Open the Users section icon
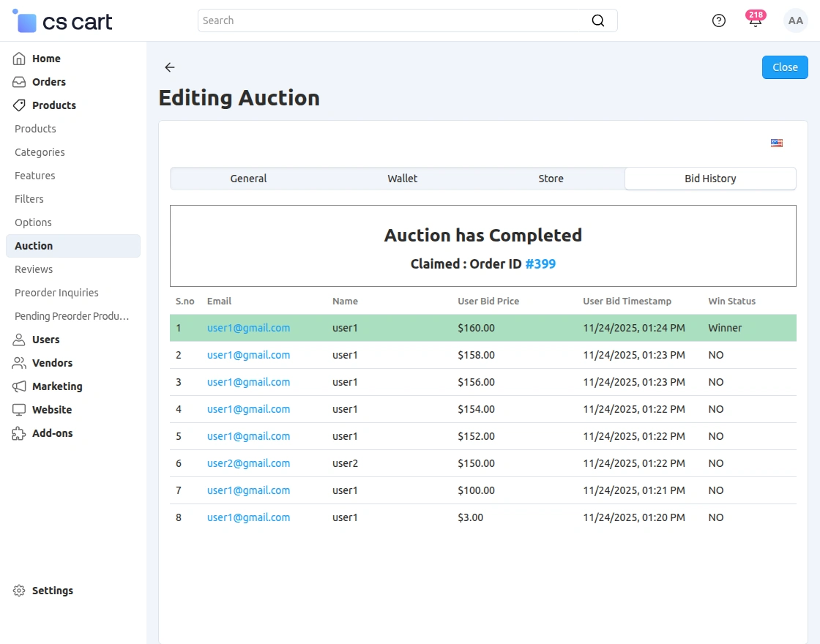Image resolution: width=820 pixels, height=644 pixels. [19, 340]
